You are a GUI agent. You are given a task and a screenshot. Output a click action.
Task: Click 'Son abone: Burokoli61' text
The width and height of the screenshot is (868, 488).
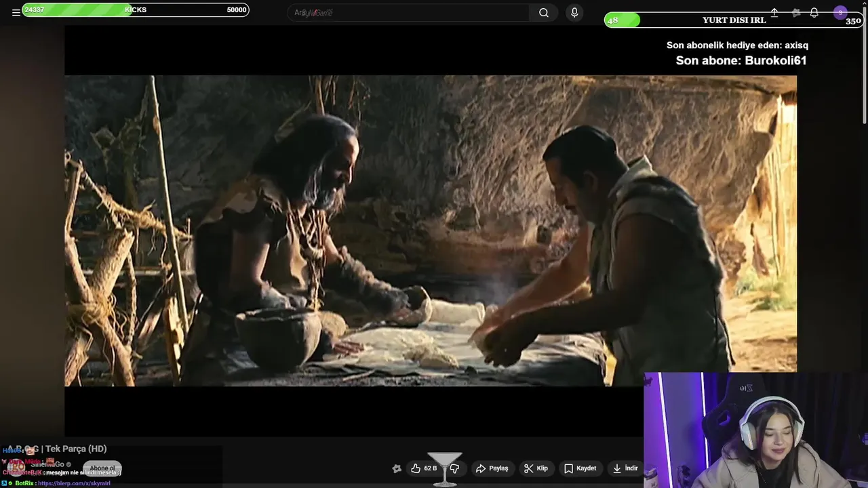click(x=741, y=60)
